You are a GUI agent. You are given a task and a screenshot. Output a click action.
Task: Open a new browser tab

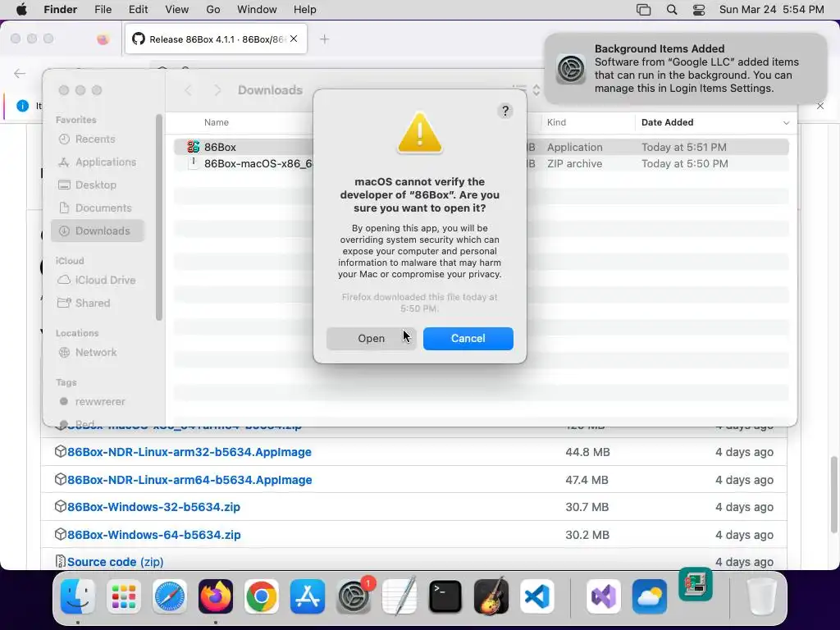tap(324, 39)
